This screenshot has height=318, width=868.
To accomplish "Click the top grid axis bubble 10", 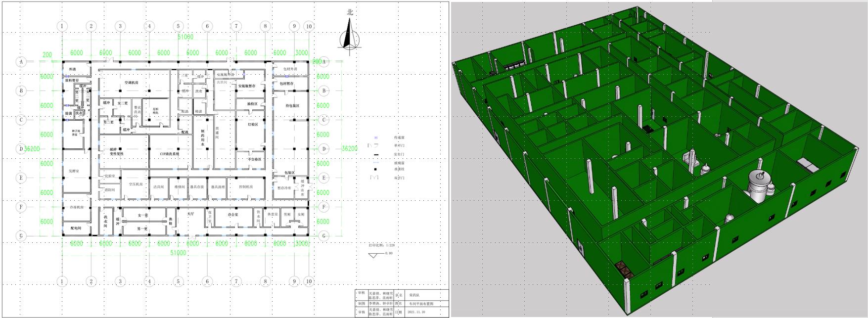I will (x=309, y=26).
